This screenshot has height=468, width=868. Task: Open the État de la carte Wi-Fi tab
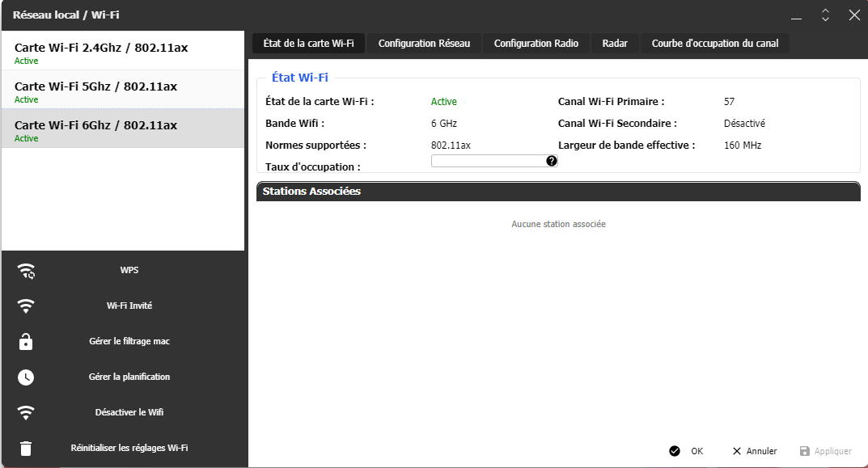(308, 43)
